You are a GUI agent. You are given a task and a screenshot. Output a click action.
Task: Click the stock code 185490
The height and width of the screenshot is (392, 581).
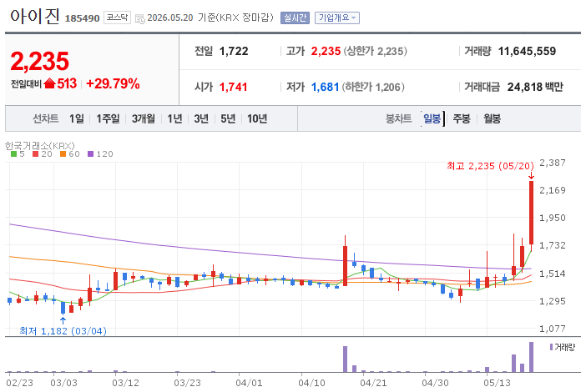(x=83, y=18)
